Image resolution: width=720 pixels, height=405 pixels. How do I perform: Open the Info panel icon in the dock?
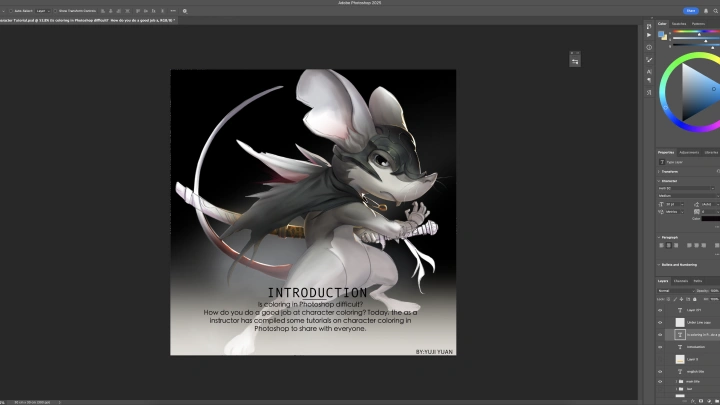649,47
